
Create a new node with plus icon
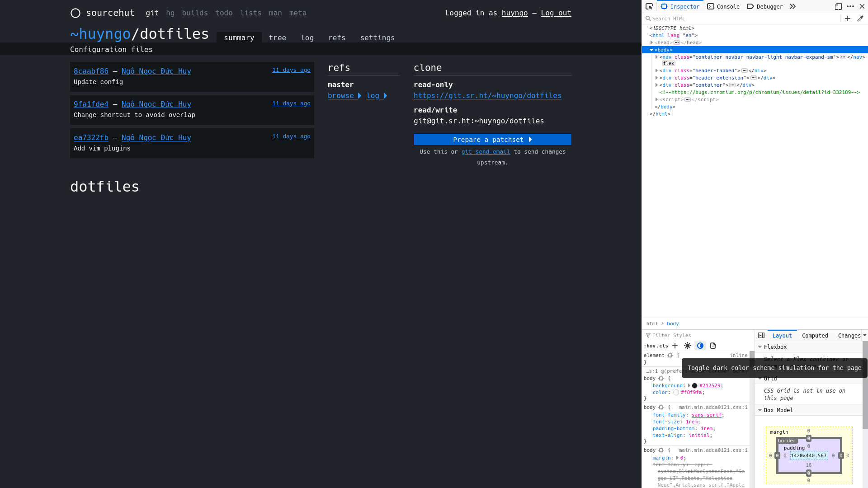[x=848, y=19]
